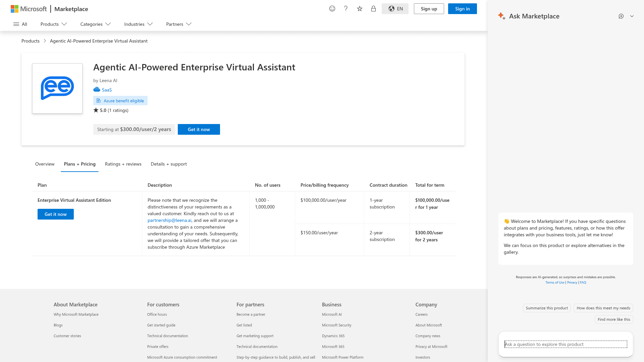The width and height of the screenshot is (644, 362).
Task: Open the Privacy link in chat panel
Action: [x=572, y=283]
